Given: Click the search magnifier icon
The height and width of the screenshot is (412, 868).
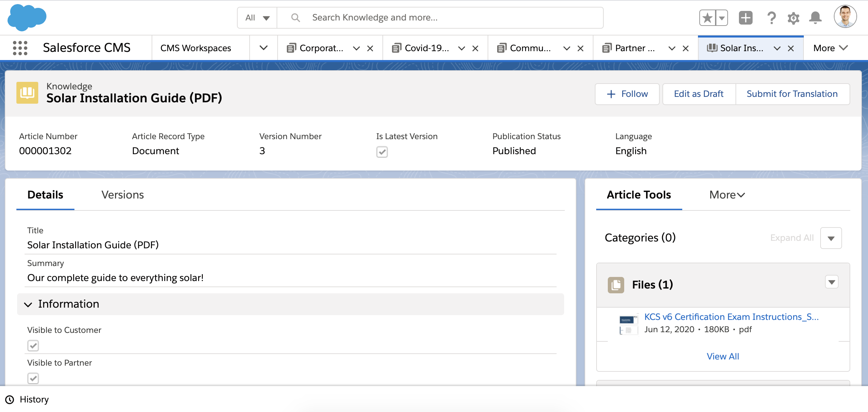Looking at the screenshot, I should click(295, 18).
